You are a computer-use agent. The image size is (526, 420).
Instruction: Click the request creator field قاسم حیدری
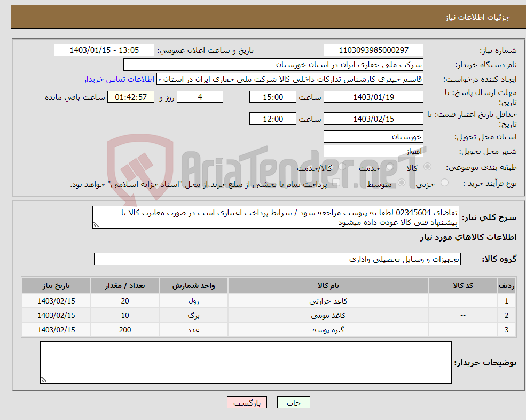(x=290, y=79)
